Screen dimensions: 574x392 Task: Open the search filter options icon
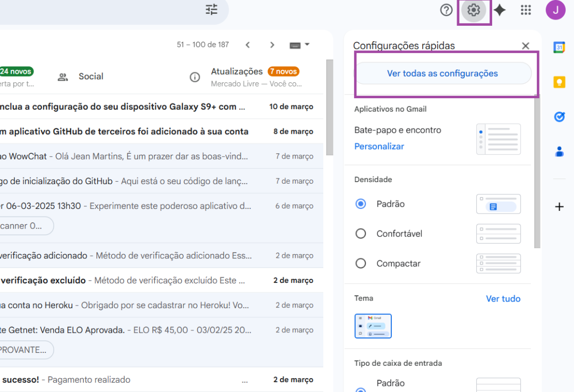pos(212,10)
